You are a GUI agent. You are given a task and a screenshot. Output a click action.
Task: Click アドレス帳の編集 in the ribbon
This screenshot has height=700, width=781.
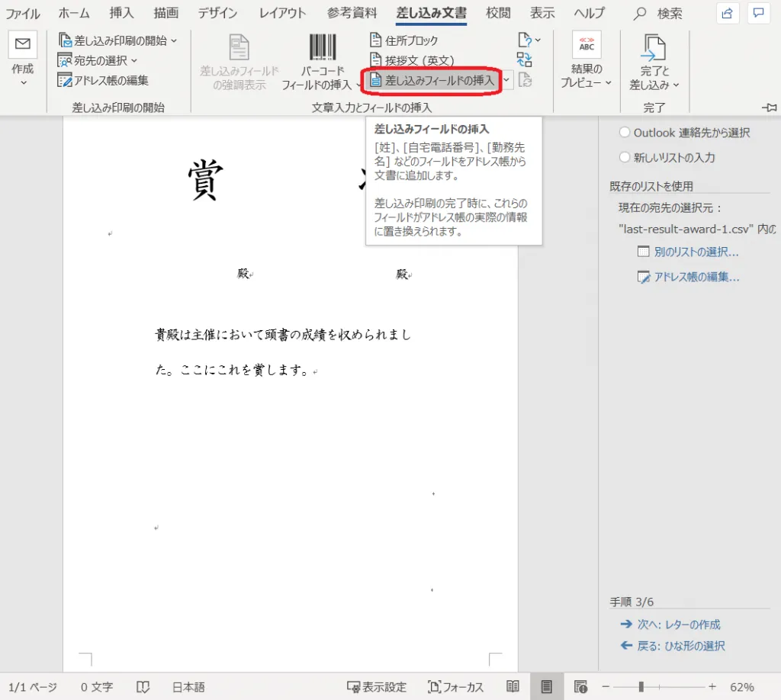[x=103, y=80]
